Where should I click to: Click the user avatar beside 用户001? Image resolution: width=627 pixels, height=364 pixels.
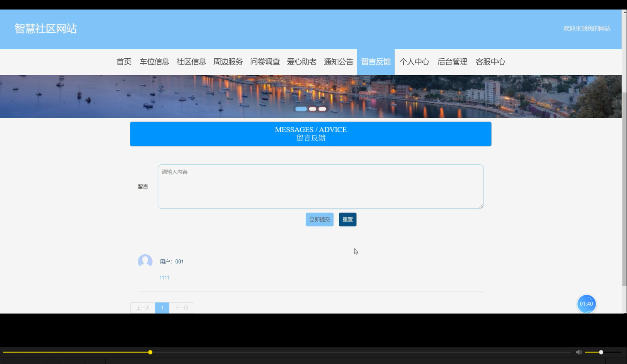click(145, 261)
